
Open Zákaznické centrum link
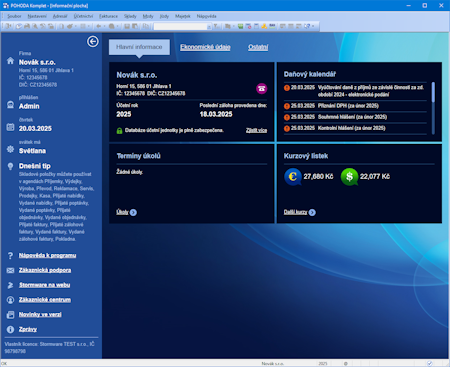coord(45,300)
